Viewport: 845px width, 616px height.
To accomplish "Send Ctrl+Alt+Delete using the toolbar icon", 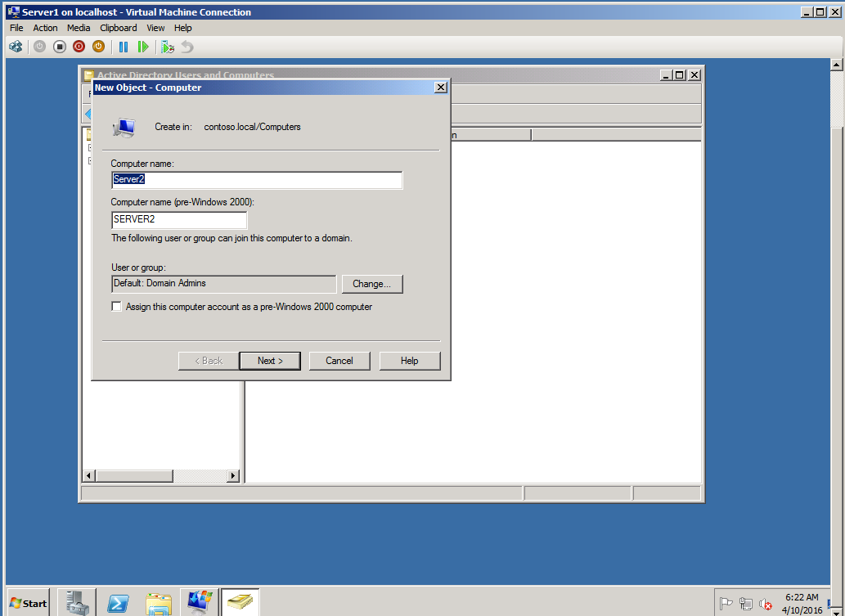I will 16,47.
